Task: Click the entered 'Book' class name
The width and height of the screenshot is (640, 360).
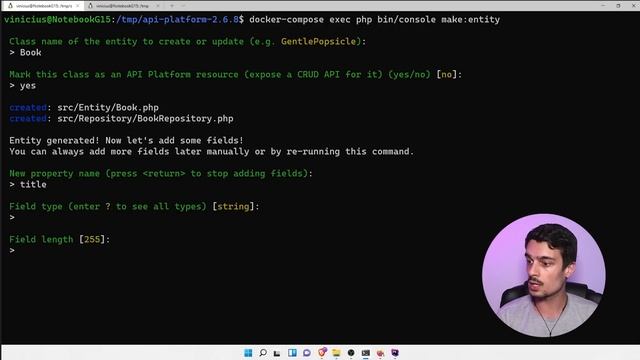Action: pos(31,52)
